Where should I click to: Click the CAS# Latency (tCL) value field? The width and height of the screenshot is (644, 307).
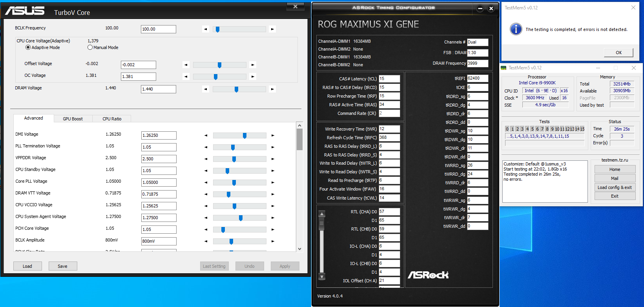coord(389,79)
